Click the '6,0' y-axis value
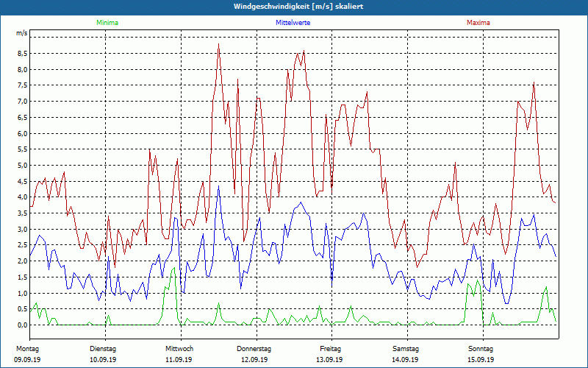588x368 pixels. (x=22, y=134)
